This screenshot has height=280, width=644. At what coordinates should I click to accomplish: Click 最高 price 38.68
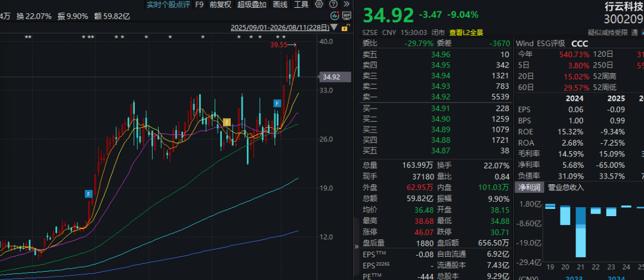pyautogui.click(x=425, y=221)
